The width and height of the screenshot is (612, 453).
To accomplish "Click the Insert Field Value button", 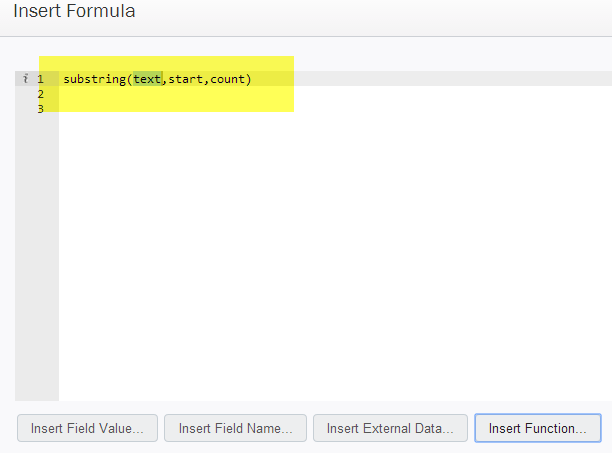I will tap(87, 428).
